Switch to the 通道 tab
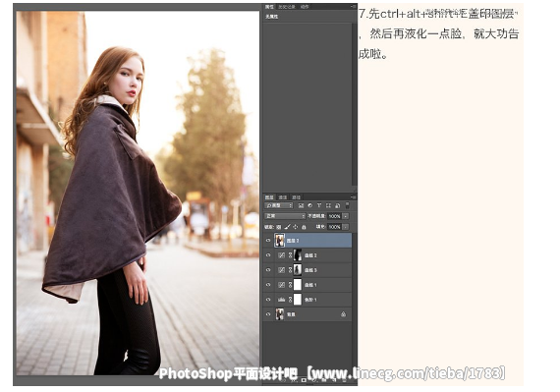The width and height of the screenshot is (560, 392). click(x=283, y=197)
